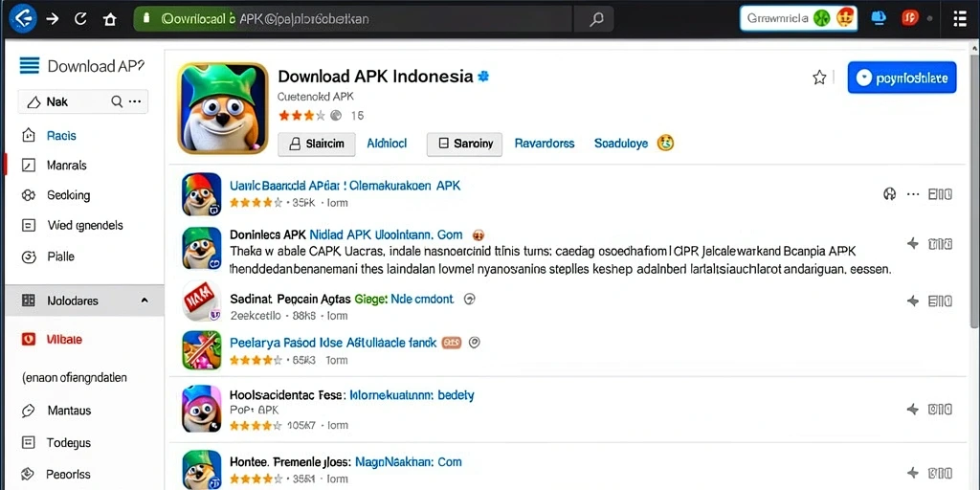The width and height of the screenshot is (980, 490).
Task: Open the Hontee Fremenle jloss listing
Action: [345, 462]
